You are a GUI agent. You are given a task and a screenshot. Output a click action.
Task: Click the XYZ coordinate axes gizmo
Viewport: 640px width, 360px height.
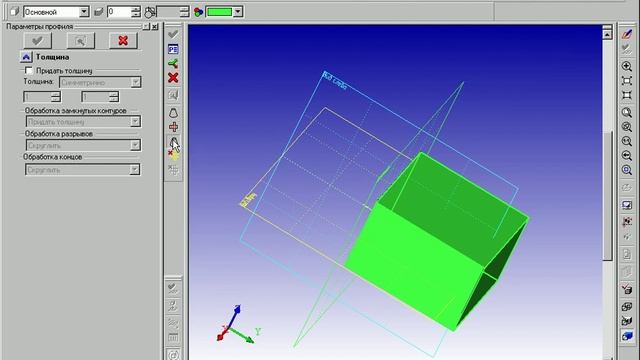click(238, 325)
